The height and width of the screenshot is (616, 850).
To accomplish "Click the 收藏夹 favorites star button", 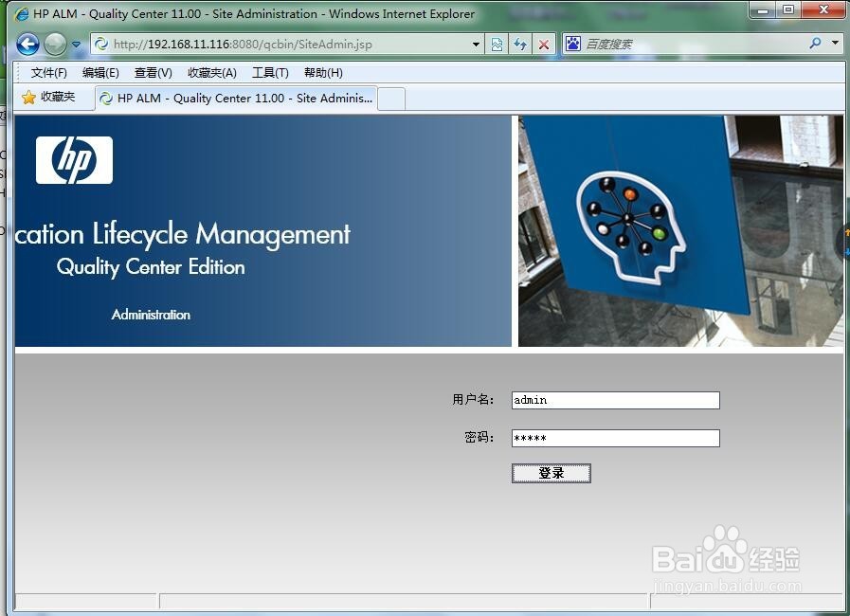I will tap(48, 97).
